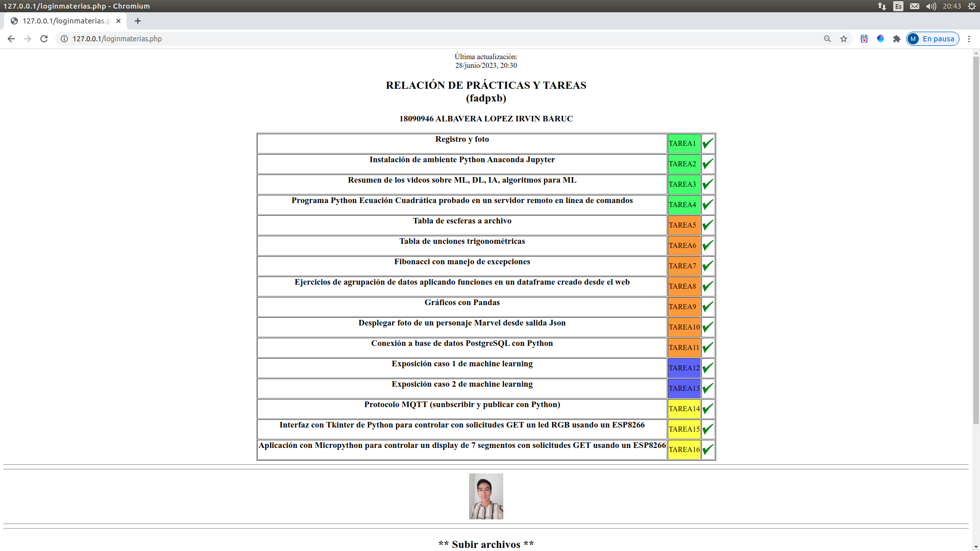Click the green checkmark for TAREA16
This screenshot has width=980, height=551.
point(708,449)
